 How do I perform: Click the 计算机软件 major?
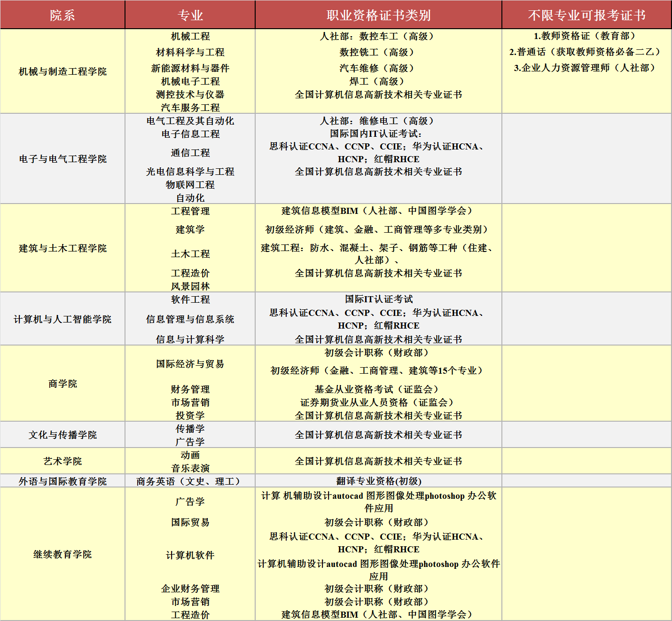190,555
